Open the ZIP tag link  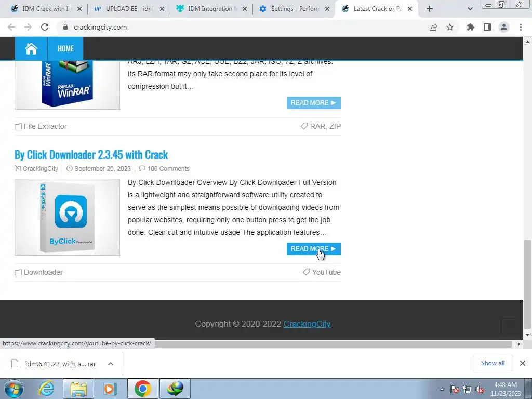335,126
